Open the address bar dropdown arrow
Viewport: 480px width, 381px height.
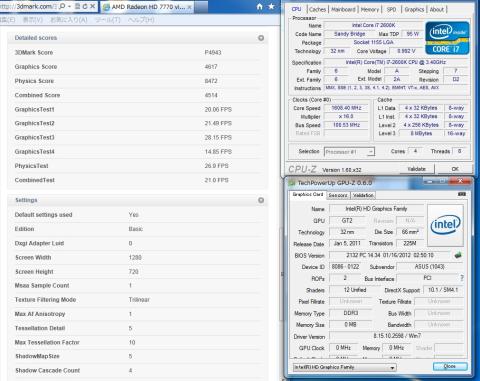tap(69, 6)
